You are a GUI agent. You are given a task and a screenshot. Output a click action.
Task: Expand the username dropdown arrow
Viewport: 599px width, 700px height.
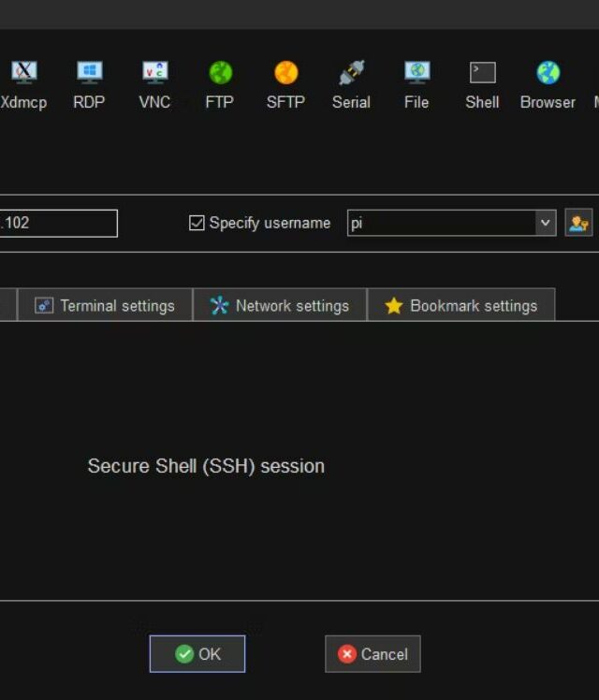coord(546,223)
